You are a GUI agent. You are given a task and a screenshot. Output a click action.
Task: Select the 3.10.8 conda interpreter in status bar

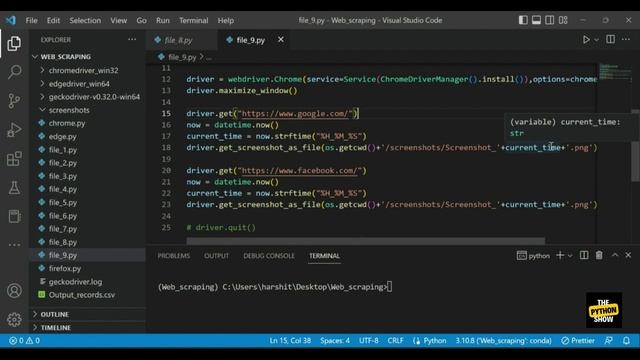click(x=503, y=340)
